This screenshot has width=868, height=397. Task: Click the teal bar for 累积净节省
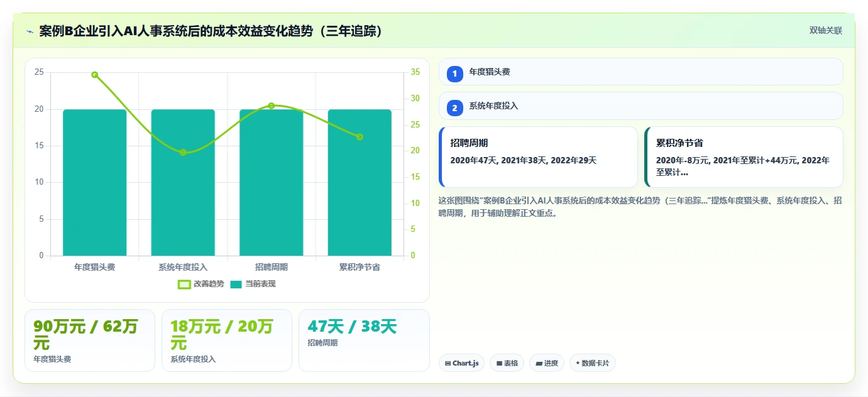pos(360,183)
